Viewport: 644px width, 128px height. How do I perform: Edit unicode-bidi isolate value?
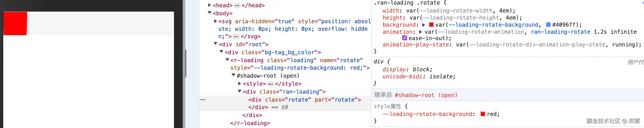click(x=441, y=76)
